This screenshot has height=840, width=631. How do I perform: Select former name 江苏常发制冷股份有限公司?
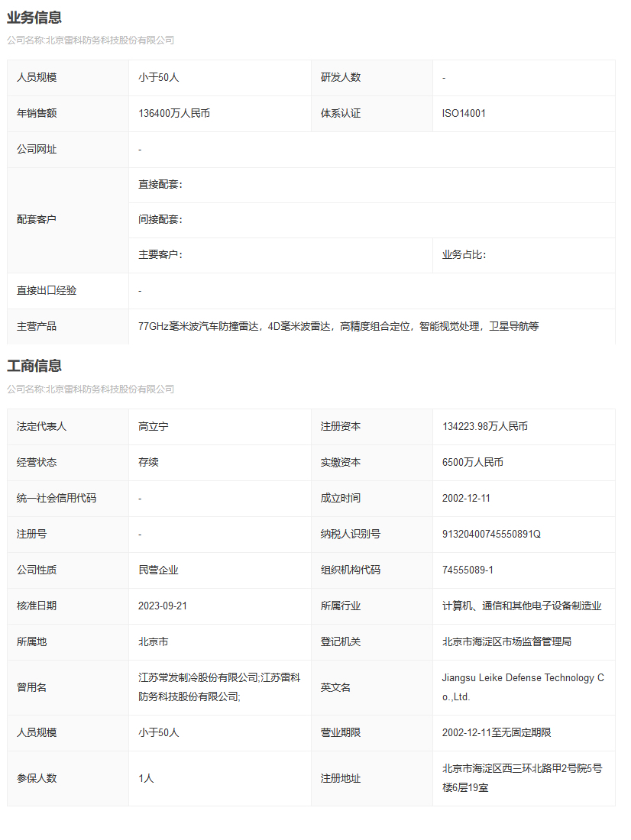[199, 678]
